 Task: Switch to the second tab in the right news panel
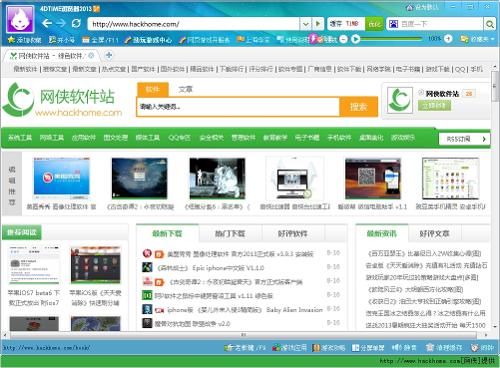[x=434, y=234]
